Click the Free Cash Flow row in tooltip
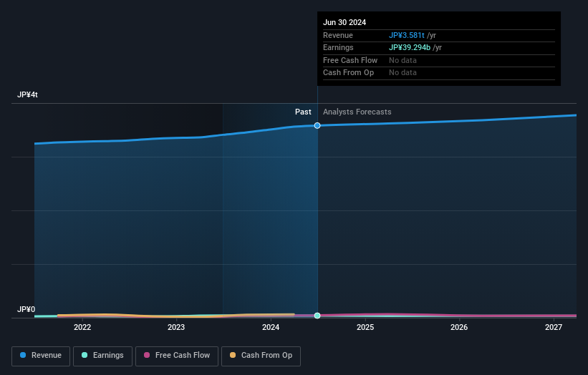 pos(439,60)
